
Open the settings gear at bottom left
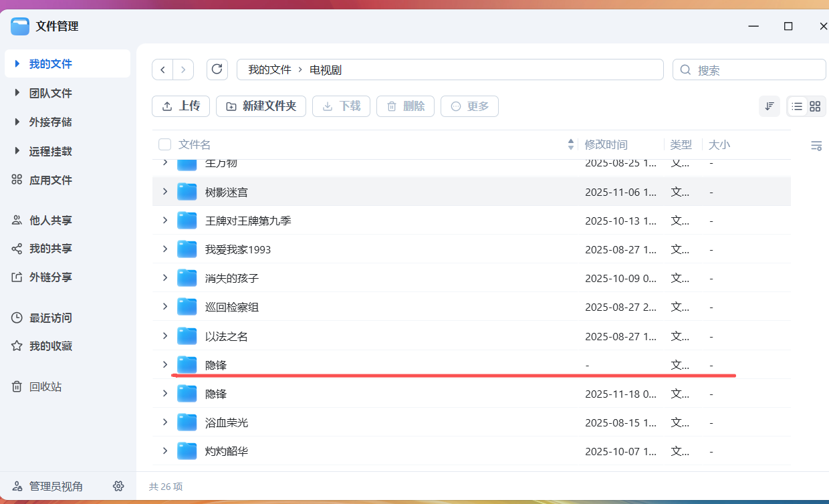coord(118,486)
